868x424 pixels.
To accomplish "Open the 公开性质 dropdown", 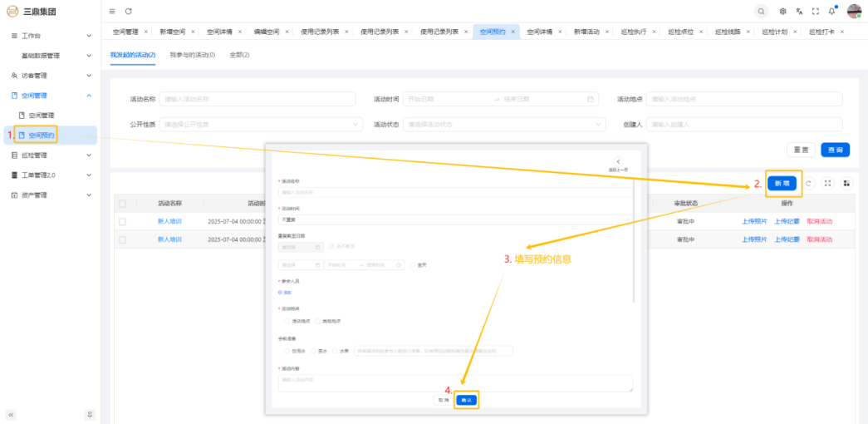I will pyautogui.click(x=261, y=125).
